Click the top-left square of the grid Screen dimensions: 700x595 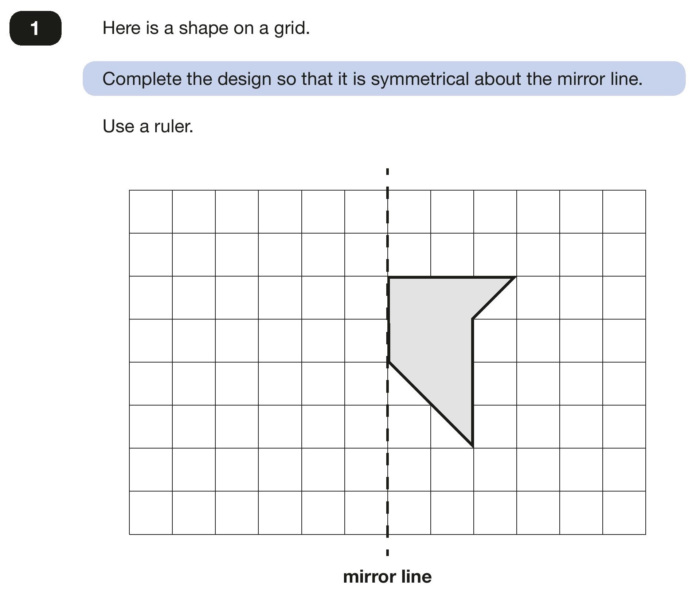point(151,212)
